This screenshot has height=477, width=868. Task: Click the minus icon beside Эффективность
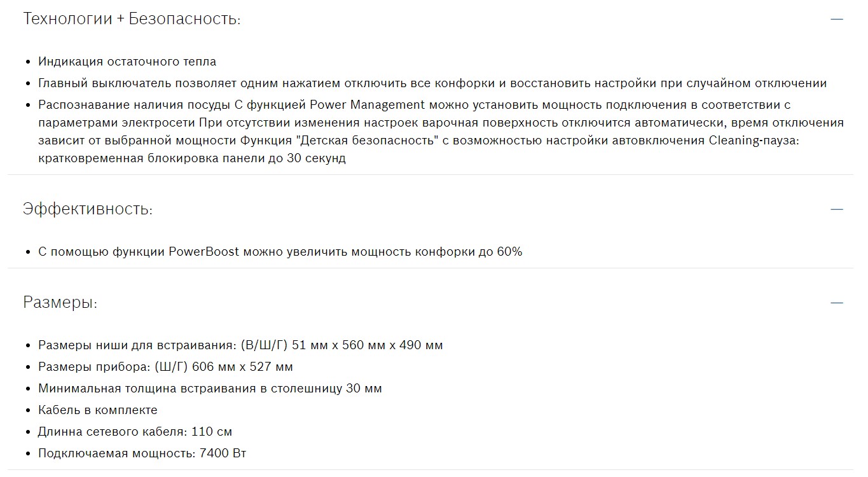pos(837,209)
